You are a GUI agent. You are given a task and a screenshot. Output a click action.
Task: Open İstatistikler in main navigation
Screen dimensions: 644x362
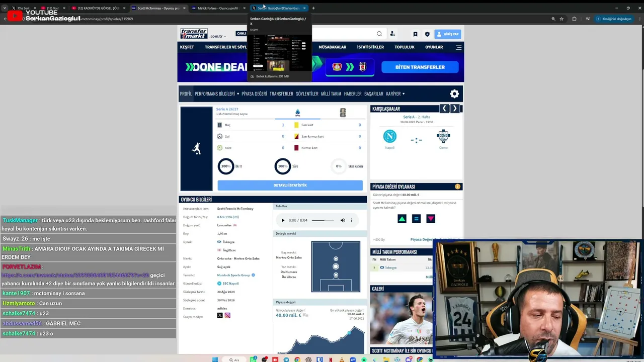[370, 47]
